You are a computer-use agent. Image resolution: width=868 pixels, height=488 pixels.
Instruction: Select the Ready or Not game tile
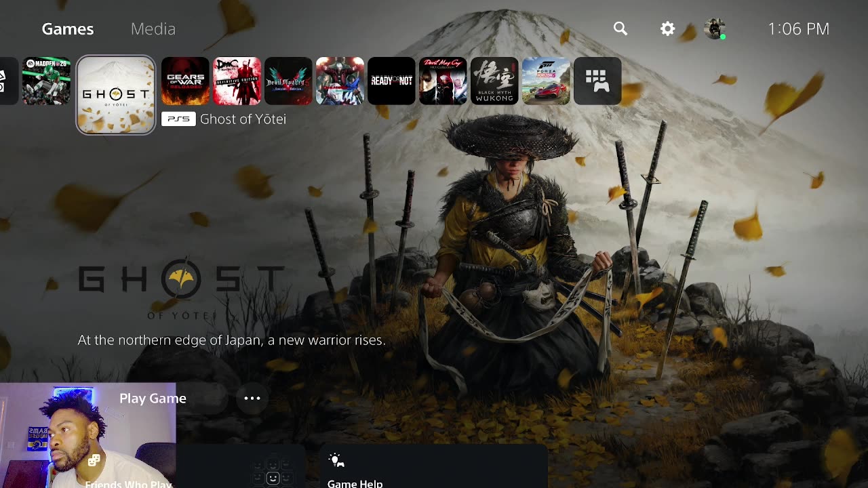coord(392,81)
